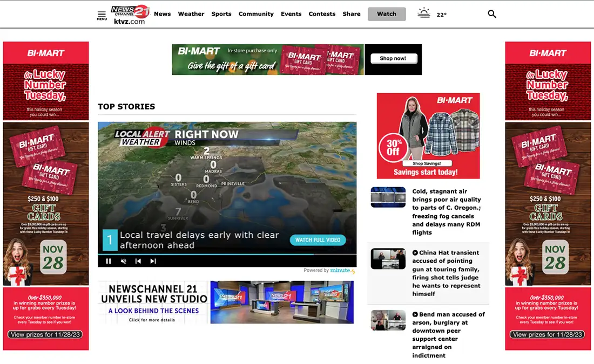594x364 pixels.
Task: Open the Bi-Mart 30% off jackets ad
Action: click(x=428, y=136)
